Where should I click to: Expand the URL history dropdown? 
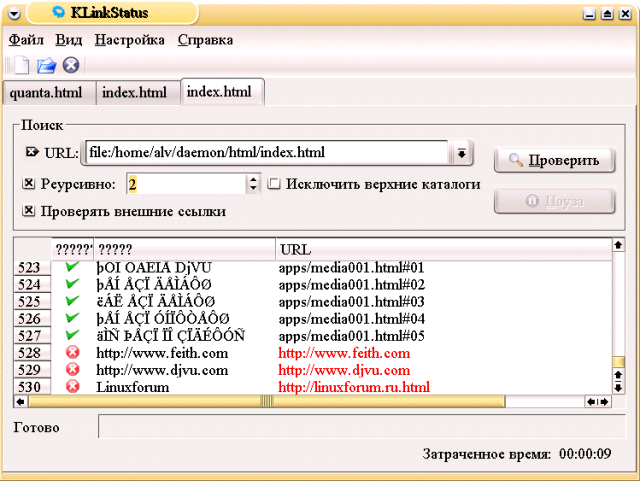click(461, 153)
